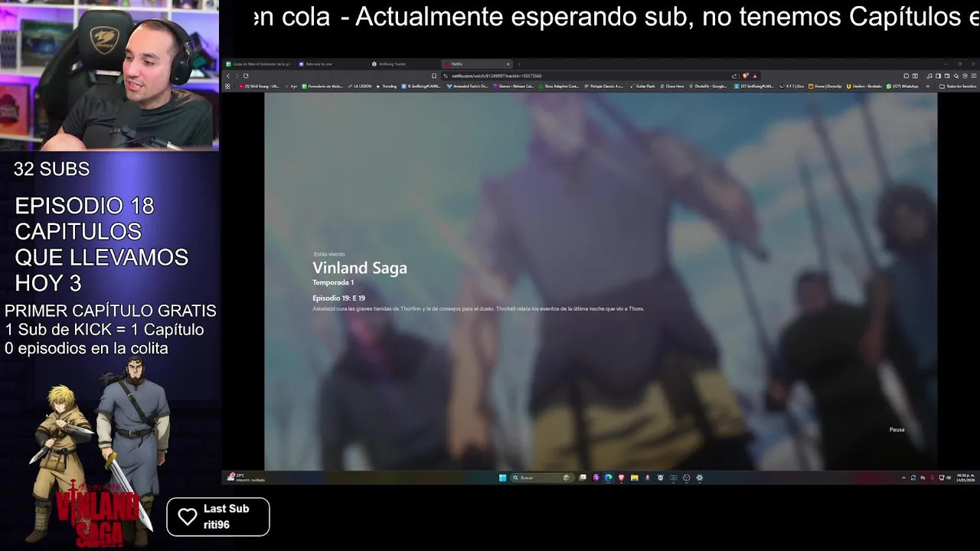Open the Animated Twitch Overlay bookmark
980x551 pixels.
tap(468, 86)
